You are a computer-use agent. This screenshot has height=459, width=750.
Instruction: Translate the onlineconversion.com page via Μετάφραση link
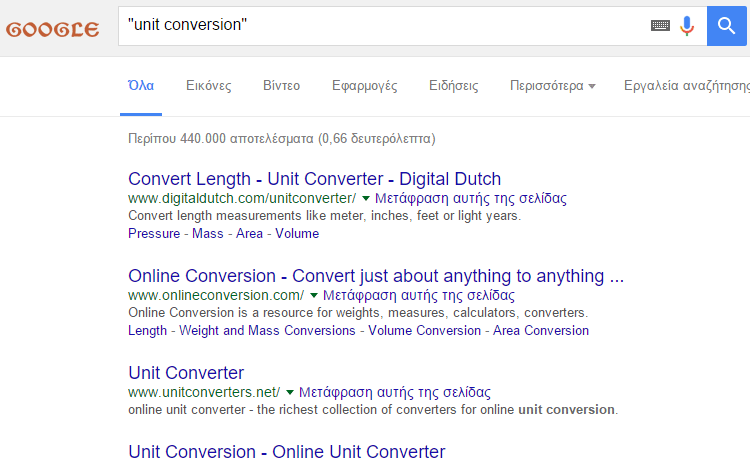(x=419, y=295)
